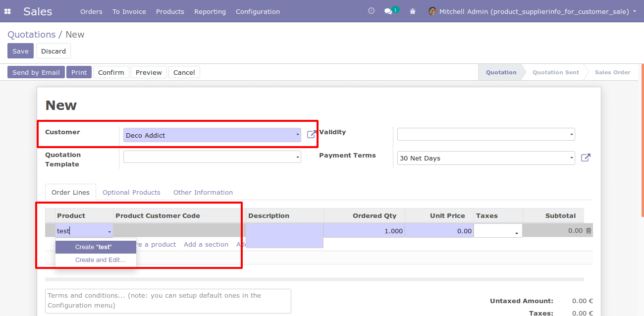This screenshot has height=316, width=644.
Task: Click the Quotations breadcrumb link
Action: tap(31, 34)
